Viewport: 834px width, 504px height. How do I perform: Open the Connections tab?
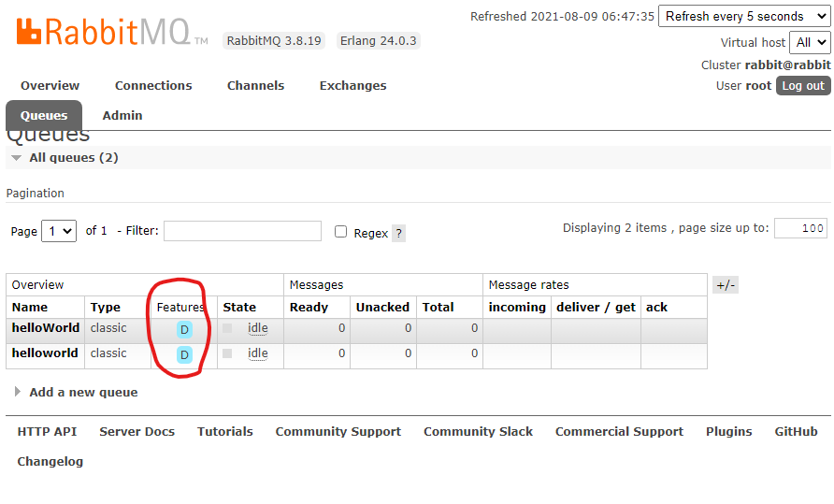point(153,86)
